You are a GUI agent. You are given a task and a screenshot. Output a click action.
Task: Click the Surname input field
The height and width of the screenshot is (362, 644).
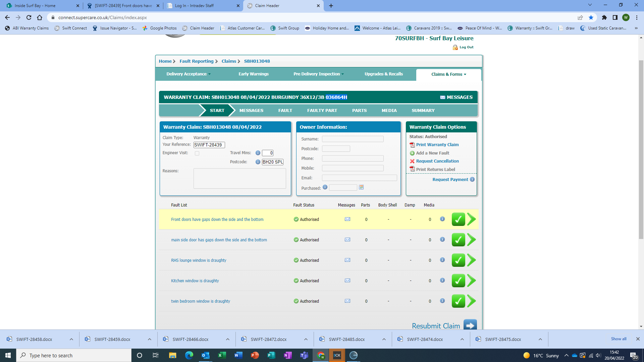tap(353, 139)
